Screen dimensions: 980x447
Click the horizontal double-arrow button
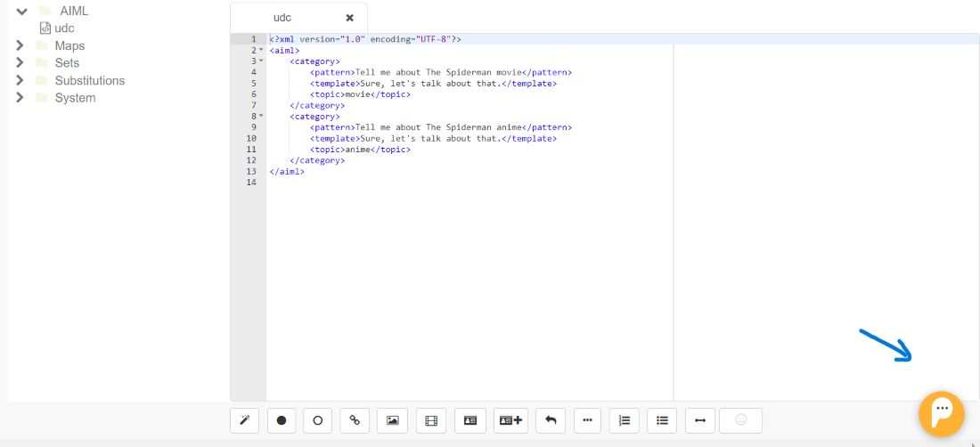click(700, 421)
